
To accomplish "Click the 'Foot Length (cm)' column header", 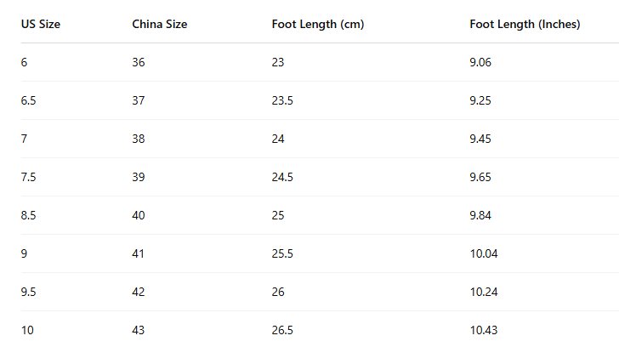I will pyautogui.click(x=317, y=24).
